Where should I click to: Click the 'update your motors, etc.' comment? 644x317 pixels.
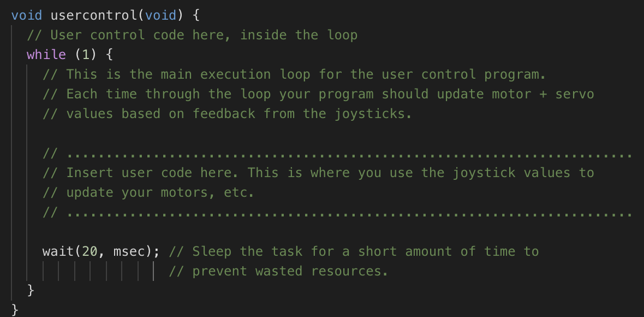click(148, 192)
